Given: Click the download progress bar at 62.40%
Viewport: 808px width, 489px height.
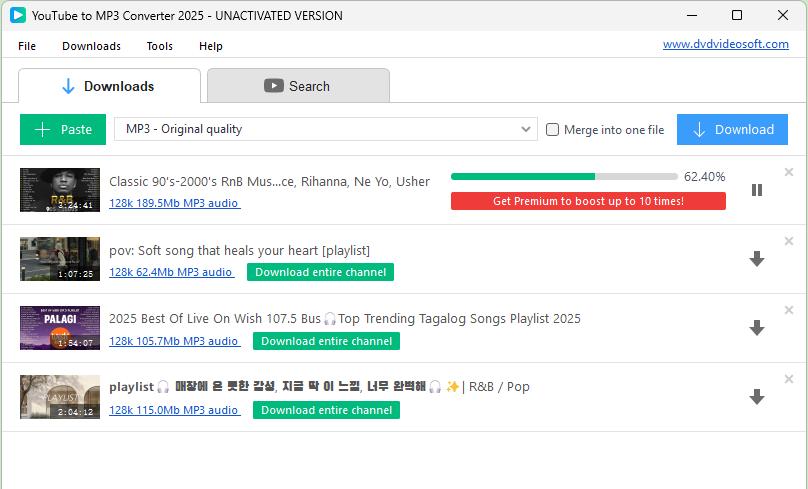Looking at the screenshot, I should (x=564, y=177).
